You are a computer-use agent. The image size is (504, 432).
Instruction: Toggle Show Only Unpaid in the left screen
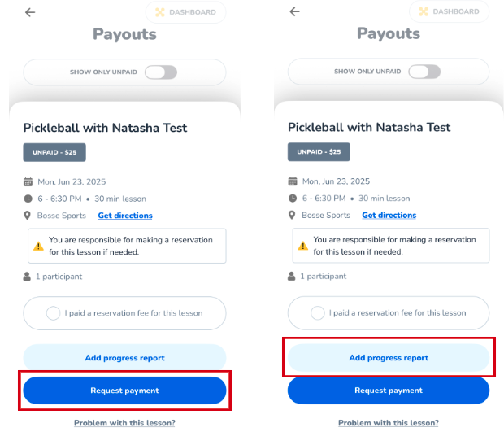[160, 72]
